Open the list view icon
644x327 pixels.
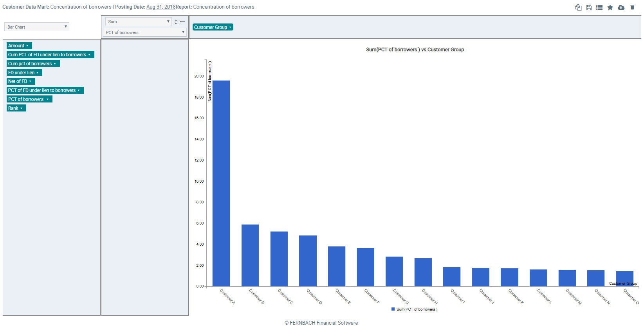(599, 7)
